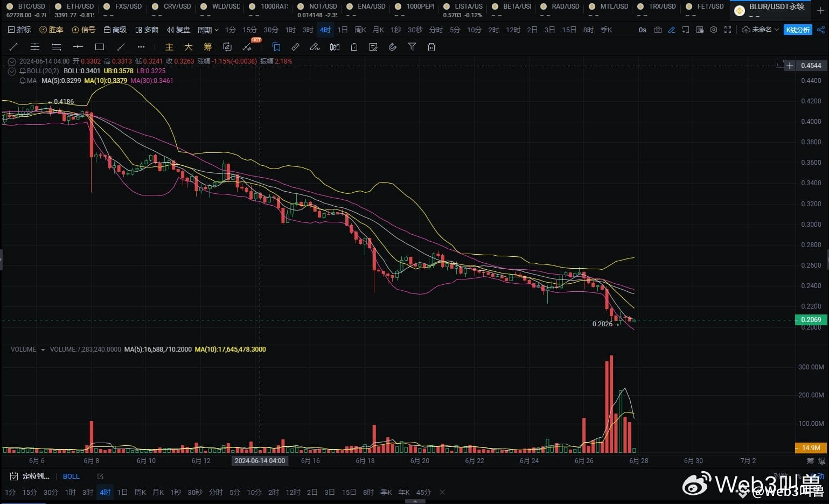Enter fullscreen chart mode
The height and width of the screenshot is (504, 829).
[728, 30]
